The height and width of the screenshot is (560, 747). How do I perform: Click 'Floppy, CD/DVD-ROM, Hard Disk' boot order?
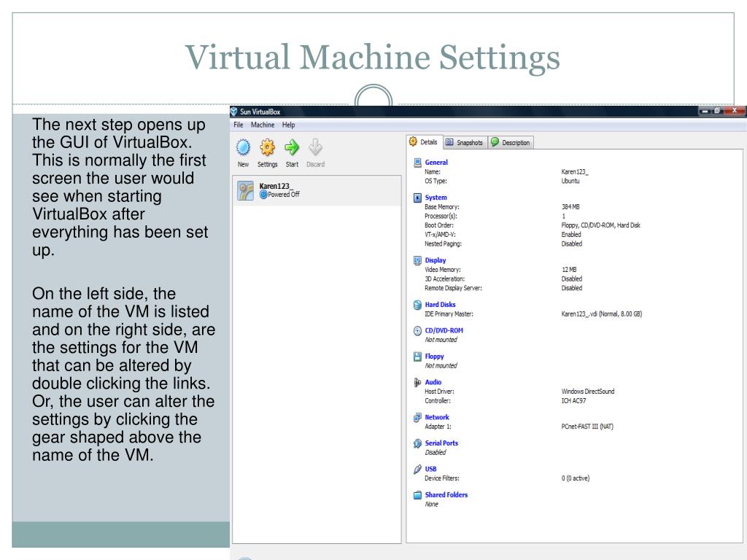pos(601,225)
